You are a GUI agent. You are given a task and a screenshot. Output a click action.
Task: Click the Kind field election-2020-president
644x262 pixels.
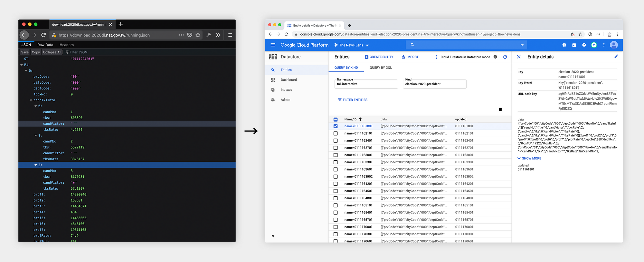click(435, 84)
